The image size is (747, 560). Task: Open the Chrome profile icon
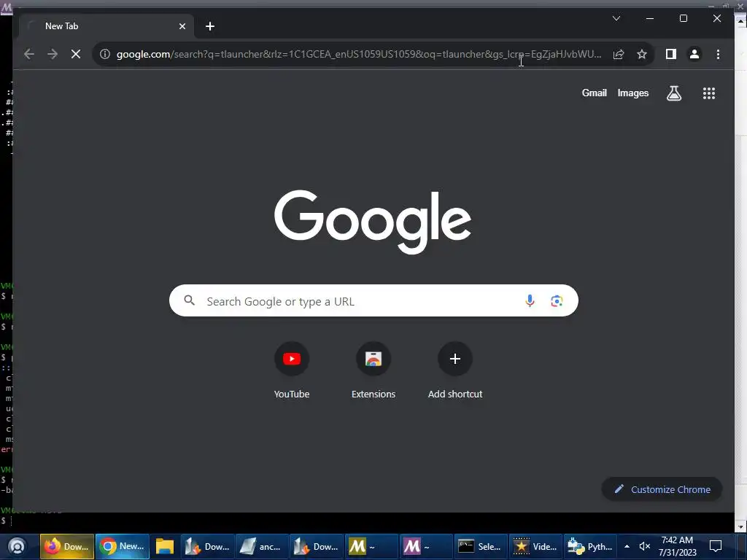pos(694,54)
